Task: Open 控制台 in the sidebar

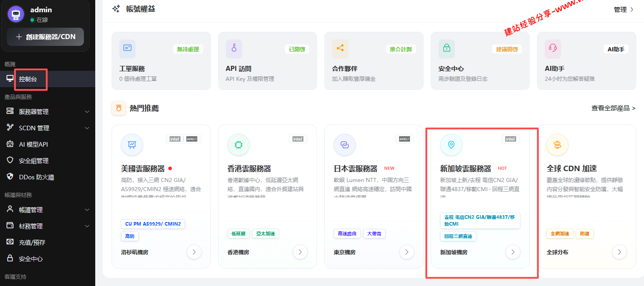Action: [x=48, y=79]
